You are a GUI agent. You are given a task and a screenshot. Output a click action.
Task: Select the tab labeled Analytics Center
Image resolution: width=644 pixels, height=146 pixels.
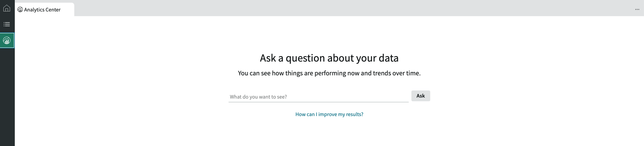coord(45,10)
